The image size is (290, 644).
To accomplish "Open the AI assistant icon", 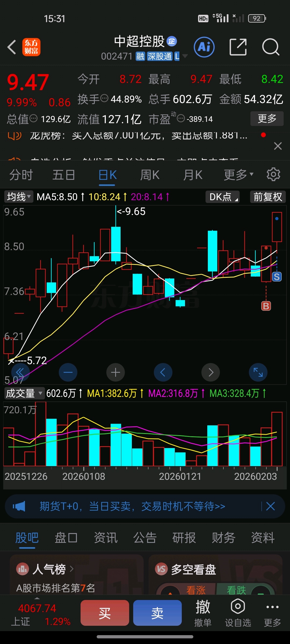I will pos(204,47).
